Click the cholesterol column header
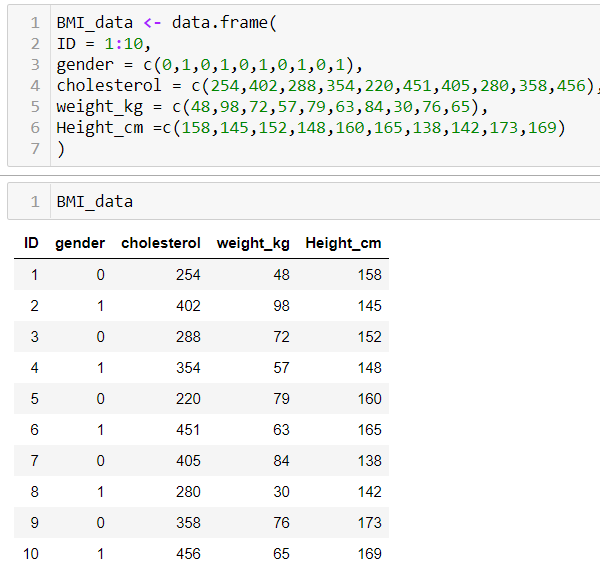The width and height of the screenshot is (600, 568). pos(161,243)
